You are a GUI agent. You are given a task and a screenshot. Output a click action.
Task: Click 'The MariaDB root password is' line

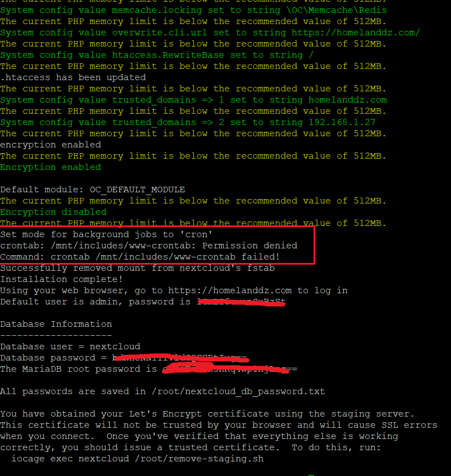(x=149, y=369)
